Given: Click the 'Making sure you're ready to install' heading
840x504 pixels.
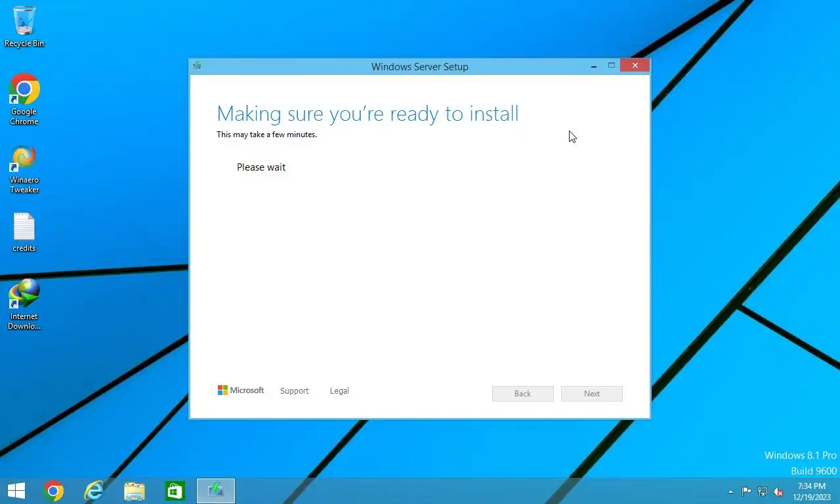Looking at the screenshot, I should point(367,114).
